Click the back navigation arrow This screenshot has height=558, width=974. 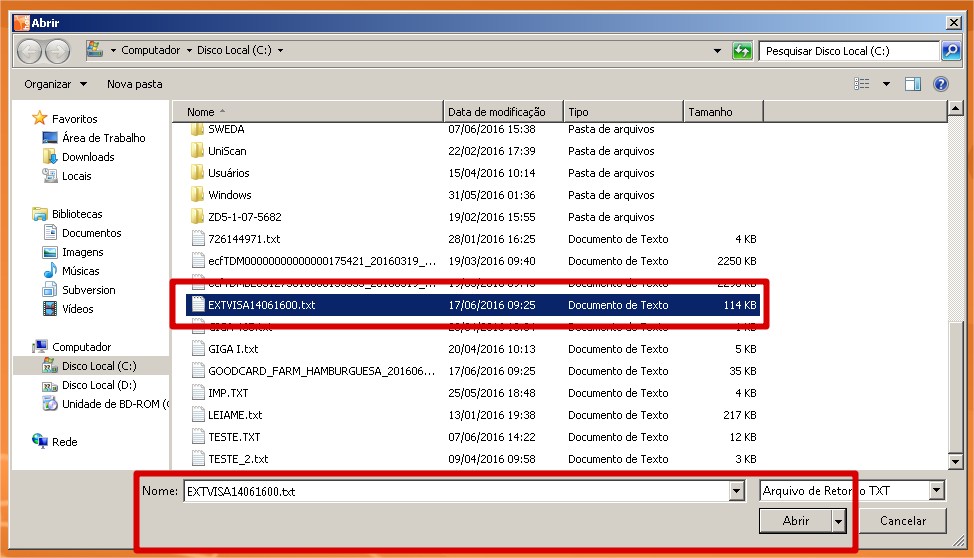point(29,51)
